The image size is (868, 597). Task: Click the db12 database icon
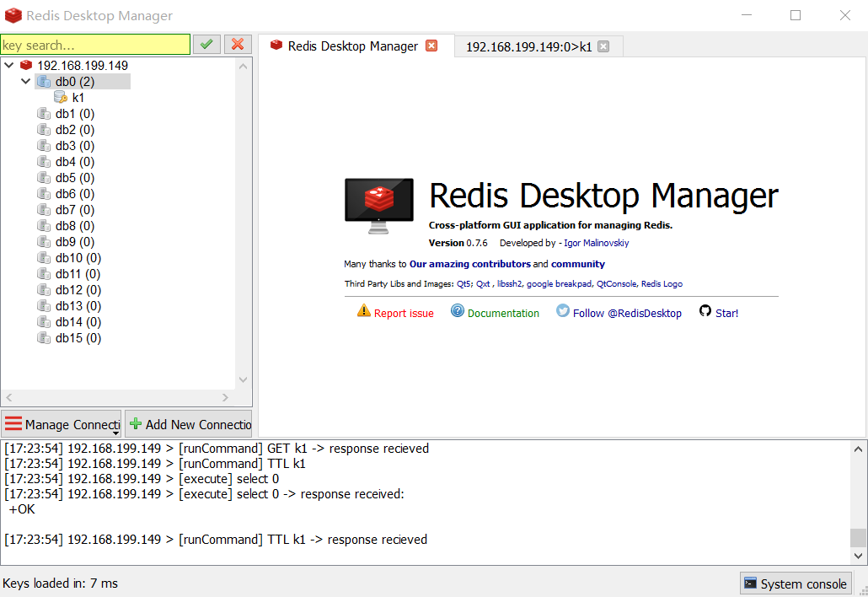click(x=44, y=290)
